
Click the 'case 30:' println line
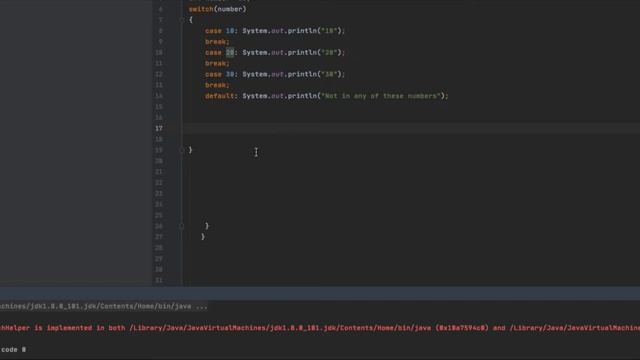pos(275,74)
